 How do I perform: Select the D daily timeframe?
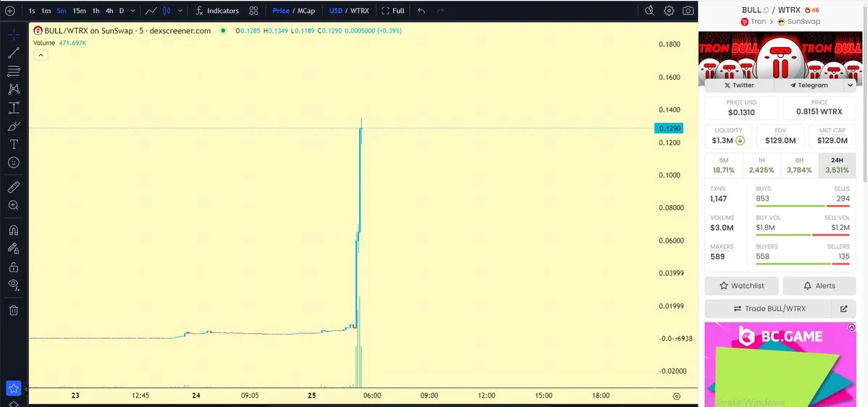coord(122,11)
